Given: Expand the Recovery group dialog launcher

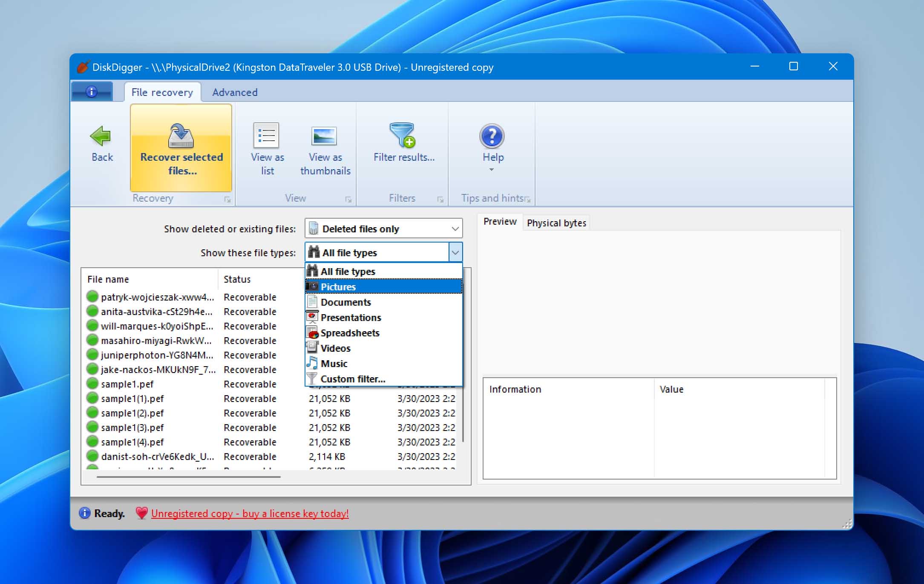Looking at the screenshot, I should [227, 199].
